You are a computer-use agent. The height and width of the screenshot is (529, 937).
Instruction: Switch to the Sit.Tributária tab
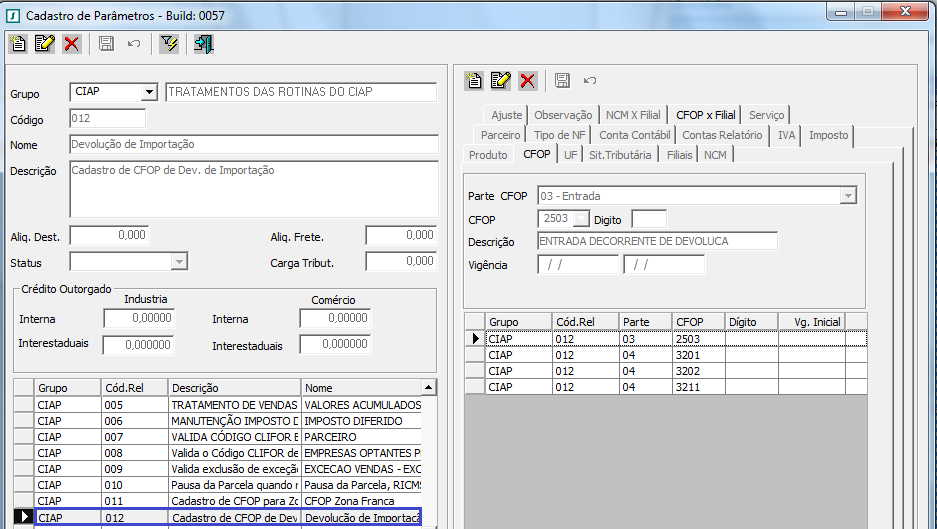(x=620, y=155)
